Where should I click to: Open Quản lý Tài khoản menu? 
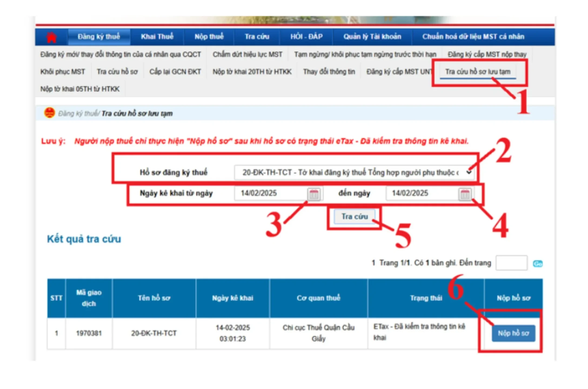tap(372, 37)
